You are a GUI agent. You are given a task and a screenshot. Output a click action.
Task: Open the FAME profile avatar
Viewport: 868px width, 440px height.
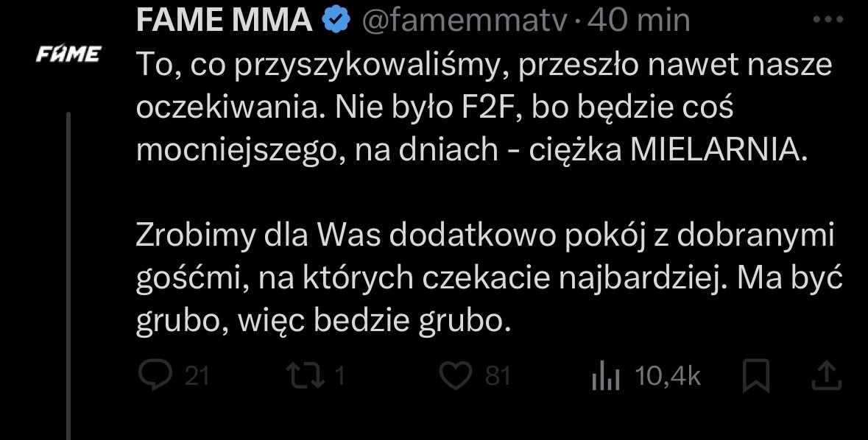(69, 54)
